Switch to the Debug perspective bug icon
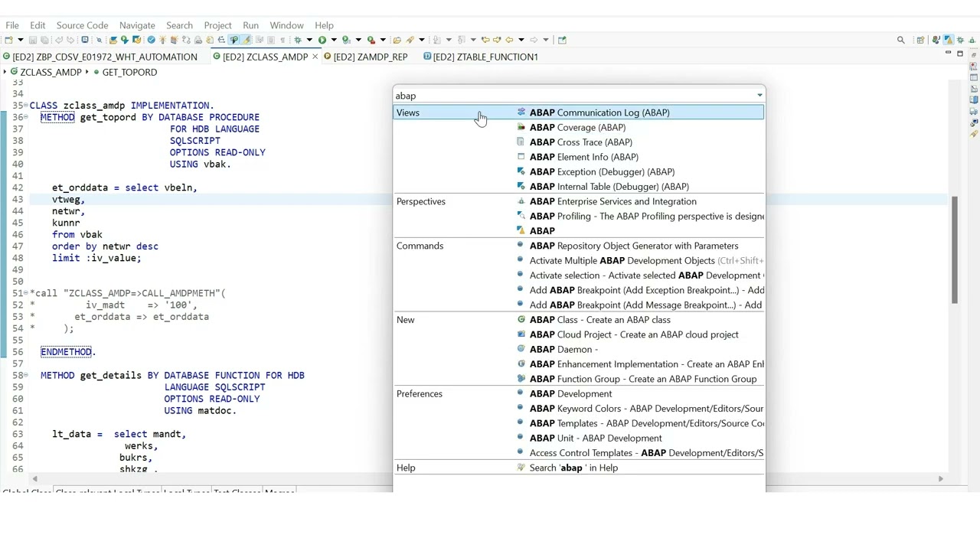 pyautogui.click(x=960, y=40)
